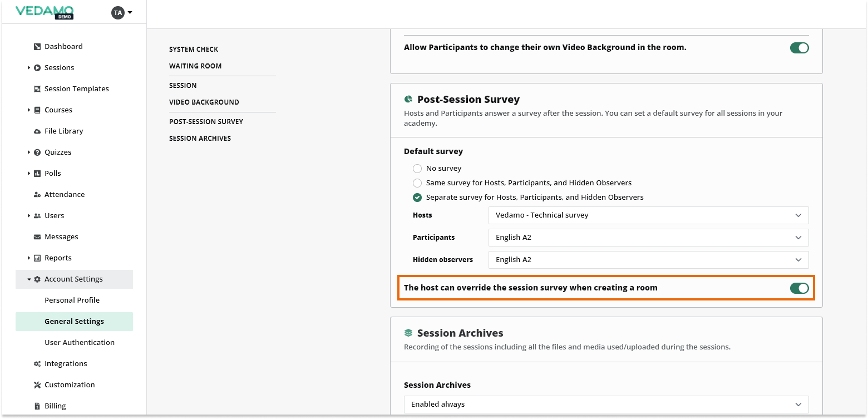The height and width of the screenshot is (419, 868).
Task: Expand the Sessions tree item arrow
Action: [29, 68]
